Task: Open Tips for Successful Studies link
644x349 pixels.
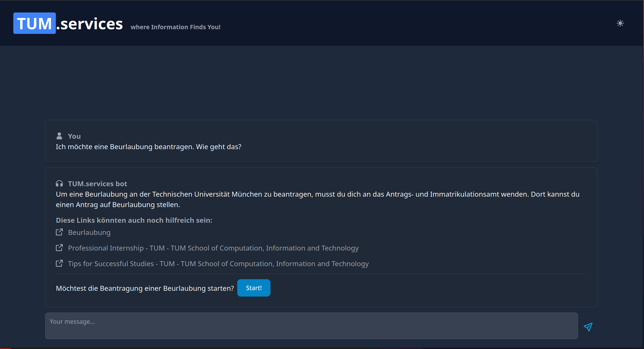Action: (x=218, y=264)
